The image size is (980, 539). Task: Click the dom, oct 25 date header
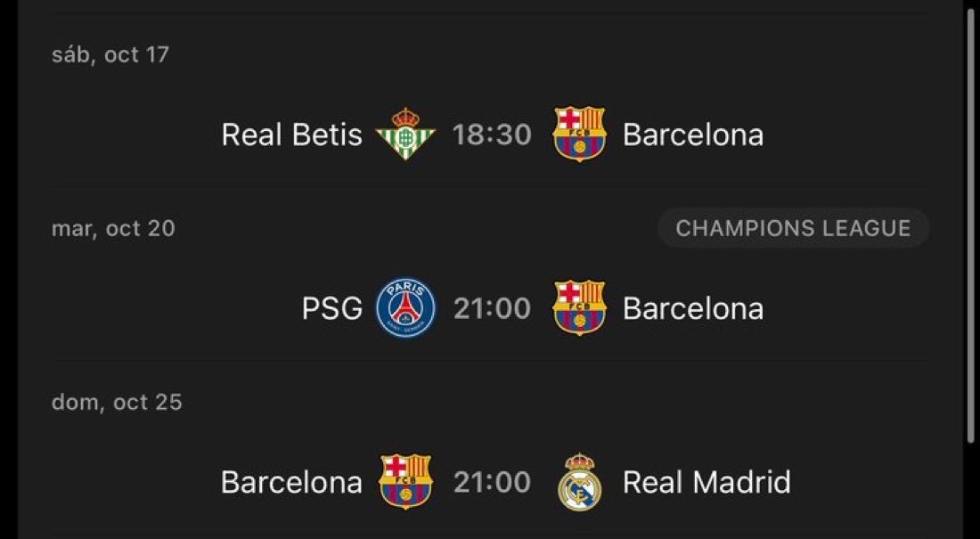coord(117,402)
